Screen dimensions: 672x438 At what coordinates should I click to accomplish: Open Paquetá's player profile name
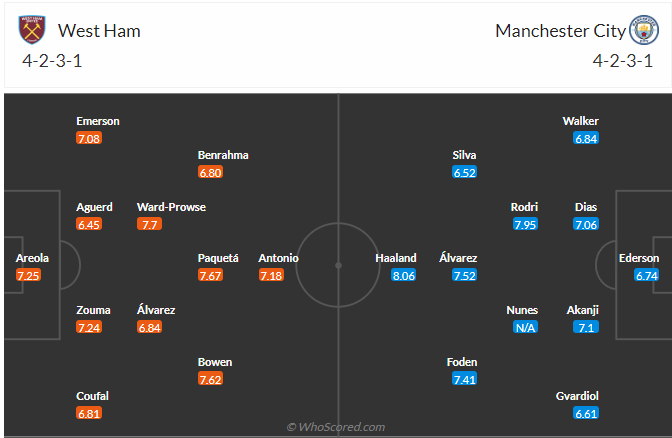coord(218,258)
